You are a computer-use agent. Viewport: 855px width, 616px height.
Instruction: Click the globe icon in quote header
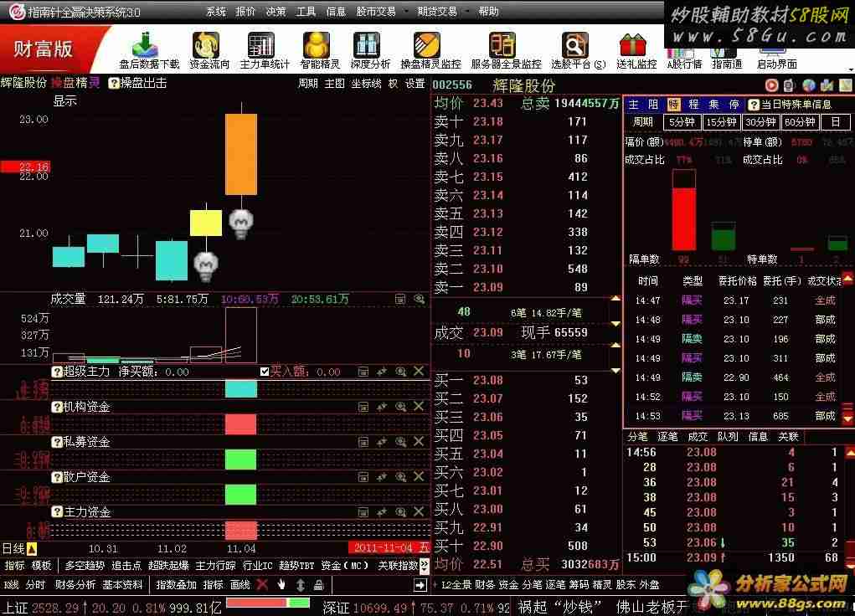point(809,85)
